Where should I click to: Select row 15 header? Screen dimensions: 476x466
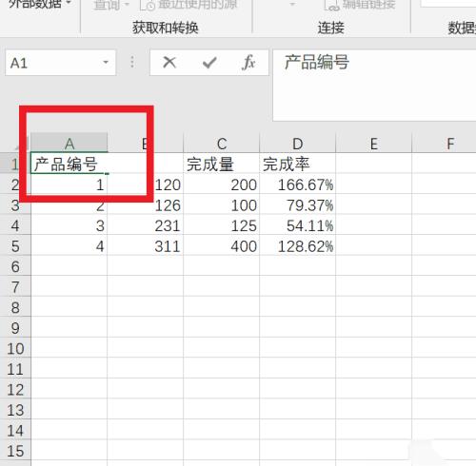click(x=15, y=451)
